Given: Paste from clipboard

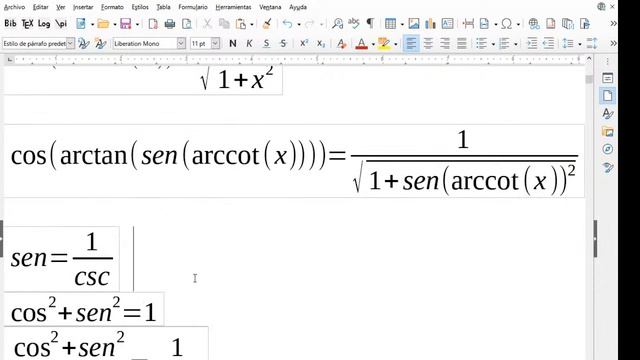Looking at the screenshot, I should tap(241, 24).
